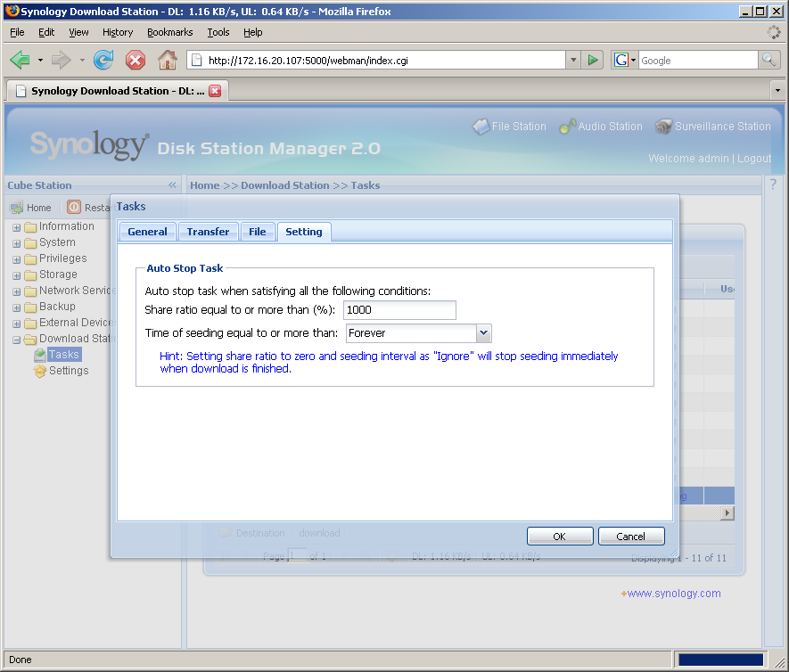Expand the Network Services tree node
This screenshot has height=672, width=789.
coord(17,291)
